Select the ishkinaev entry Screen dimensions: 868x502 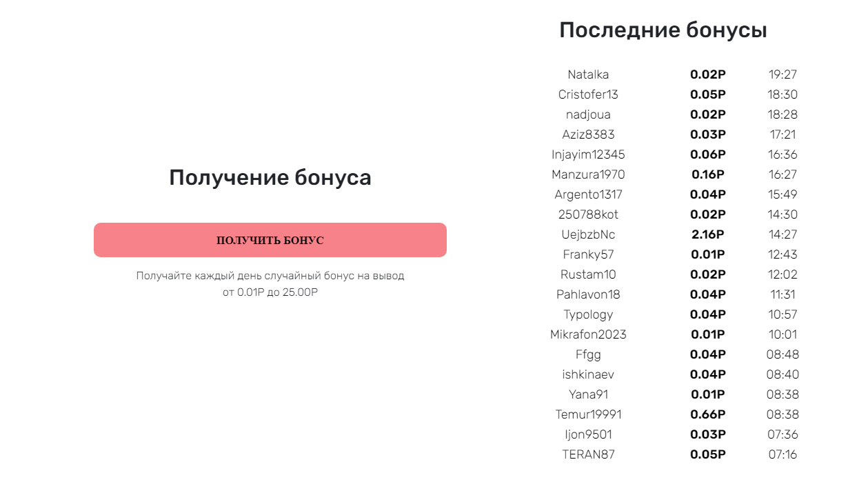click(x=588, y=374)
